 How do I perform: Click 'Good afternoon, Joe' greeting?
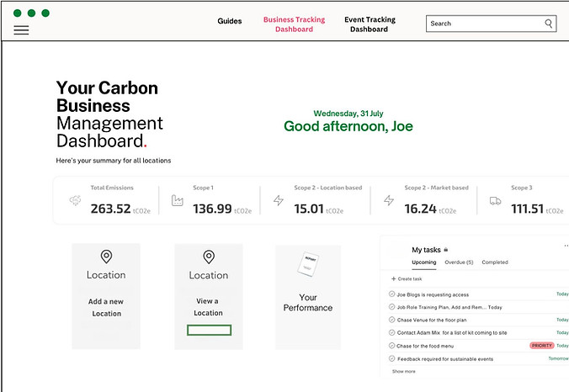tap(348, 126)
